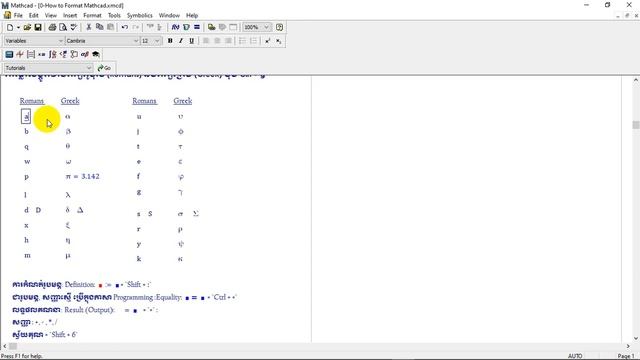
Task: Open the Programming toolbar icon
Action: pyautogui.click(x=74, y=54)
